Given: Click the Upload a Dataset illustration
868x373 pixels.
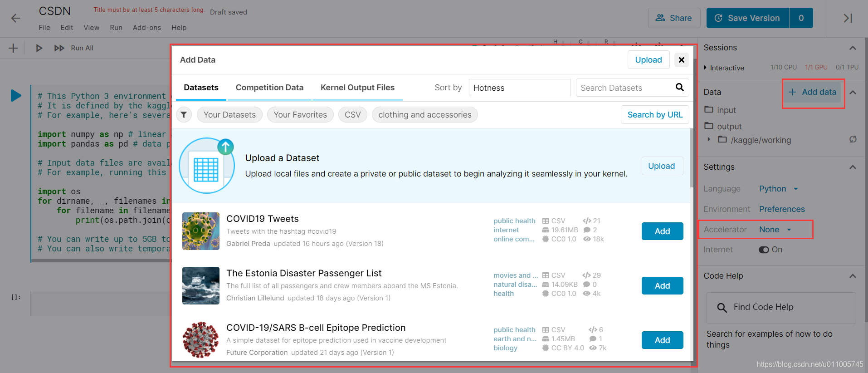Looking at the screenshot, I should (x=207, y=166).
